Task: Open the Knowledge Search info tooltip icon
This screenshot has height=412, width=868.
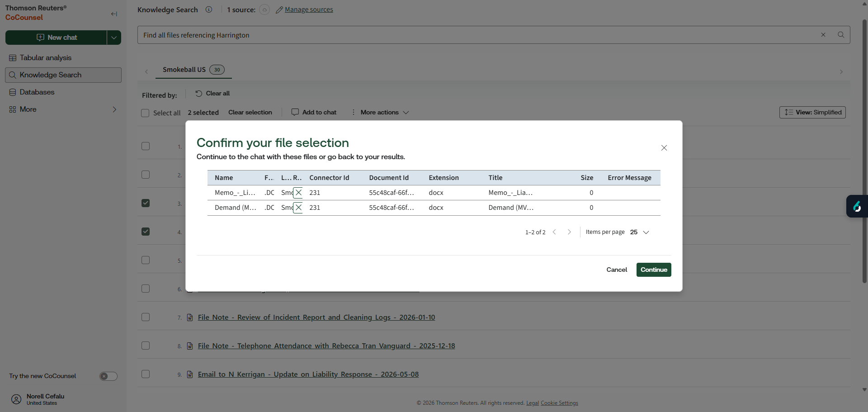Action: click(209, 9)
